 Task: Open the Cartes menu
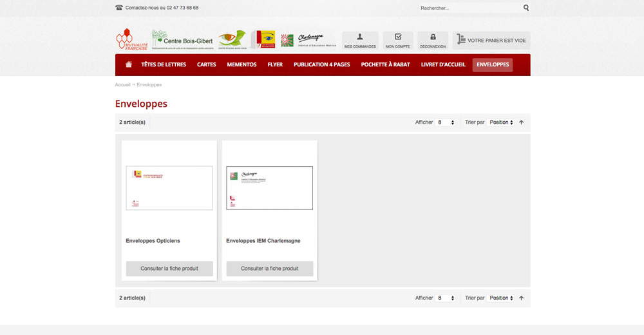point(207,64)
